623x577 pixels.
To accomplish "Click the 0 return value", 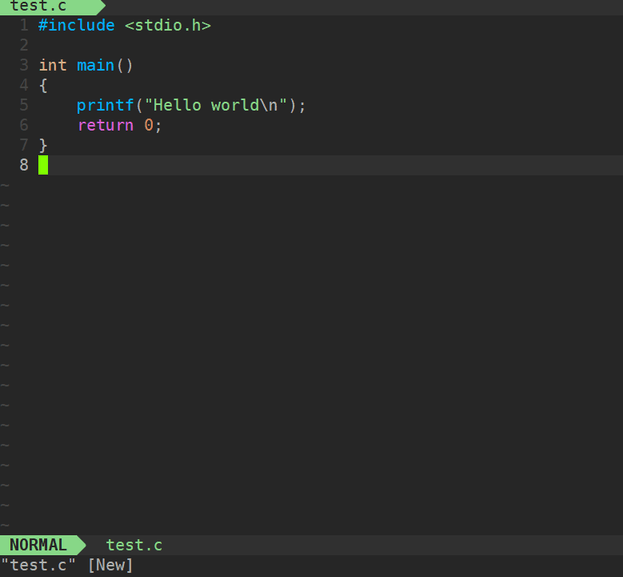I will click(149, 125).
